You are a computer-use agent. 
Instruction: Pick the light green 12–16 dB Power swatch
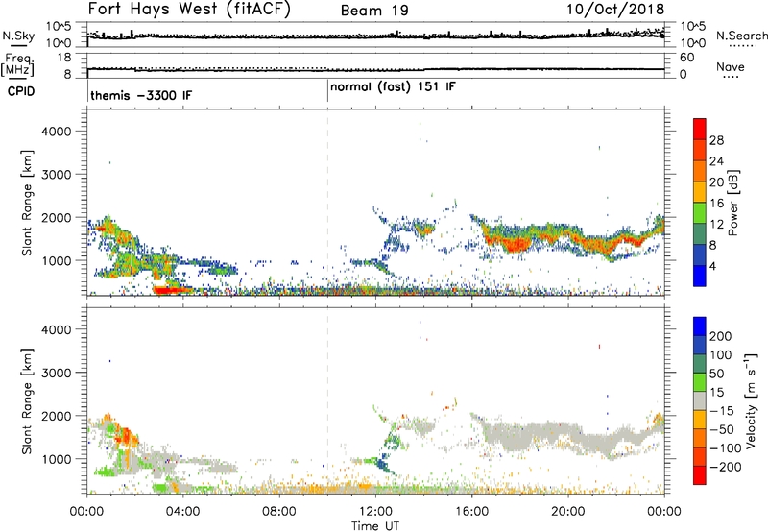(x=700, y=213)
